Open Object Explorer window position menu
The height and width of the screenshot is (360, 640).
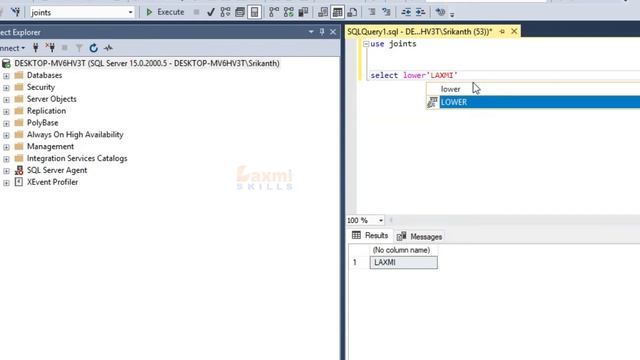(311, 32)
